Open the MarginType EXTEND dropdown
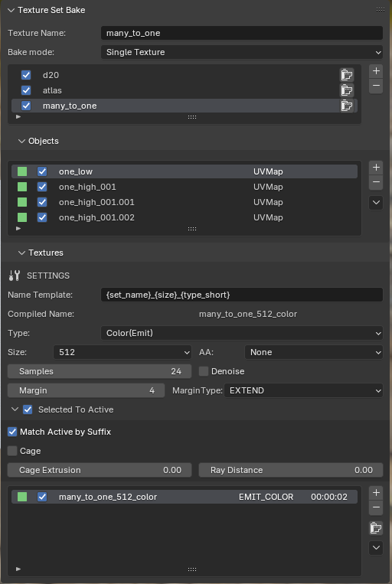The height and width of the screenshot is (584, 392). (x=303, y=390)
